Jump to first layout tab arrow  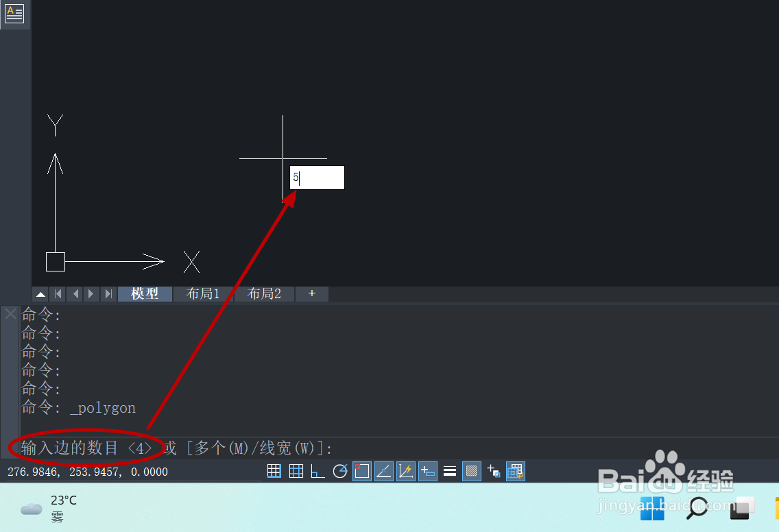58,294
